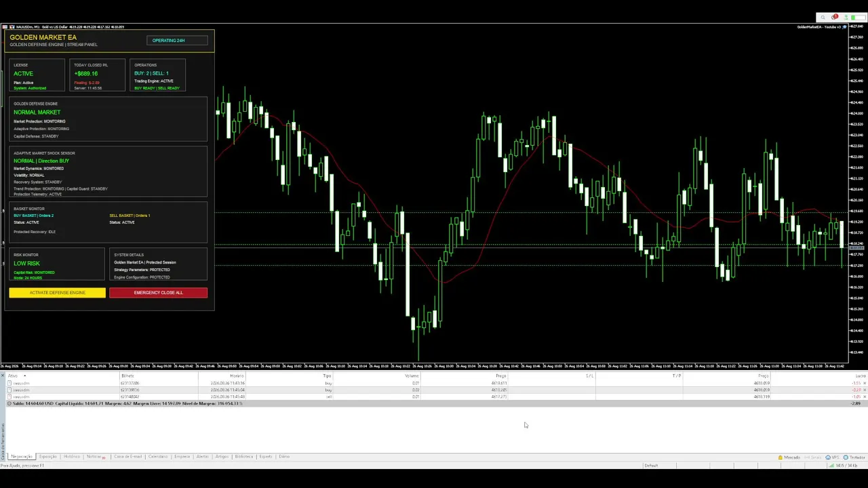Image resolution: width=868 pixels, height=488 pixels.
Task: Click the EMERGENCY CLOSE ALL button
Action: tap(158, 293)
